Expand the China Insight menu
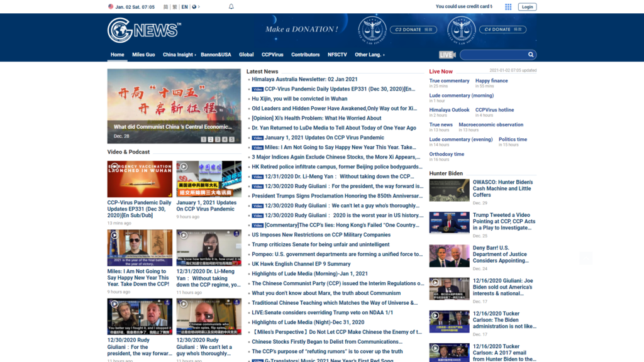 179,55
